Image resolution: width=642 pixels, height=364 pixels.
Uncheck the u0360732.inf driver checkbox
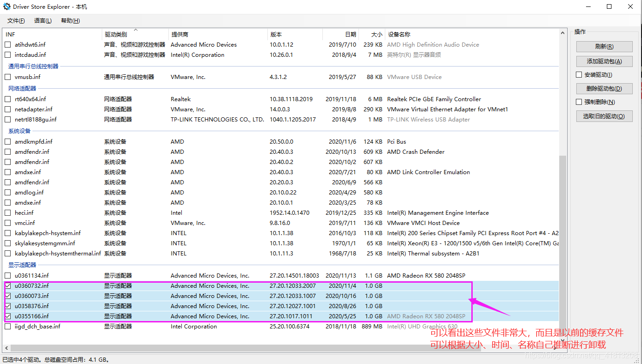[x=7, y=286]
